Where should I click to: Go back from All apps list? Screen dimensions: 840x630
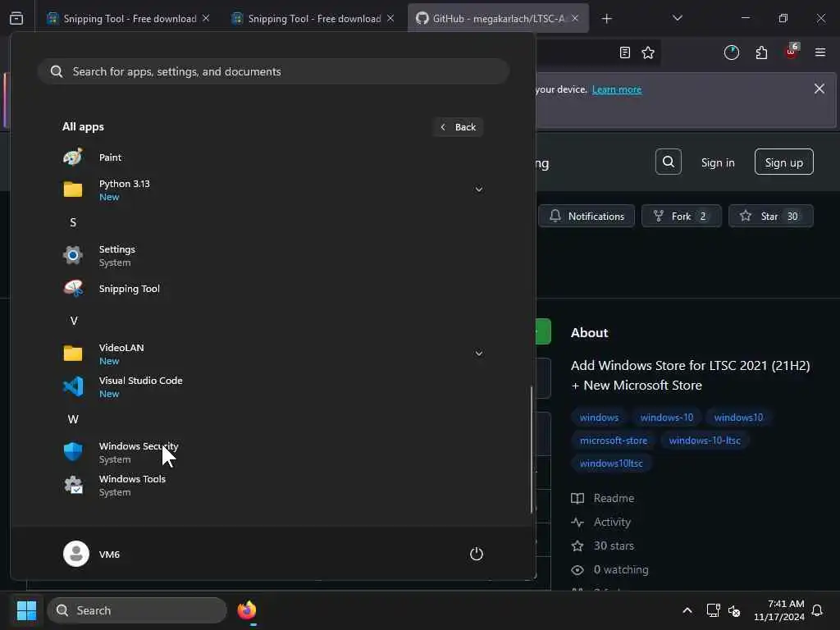tap(459, 127)
